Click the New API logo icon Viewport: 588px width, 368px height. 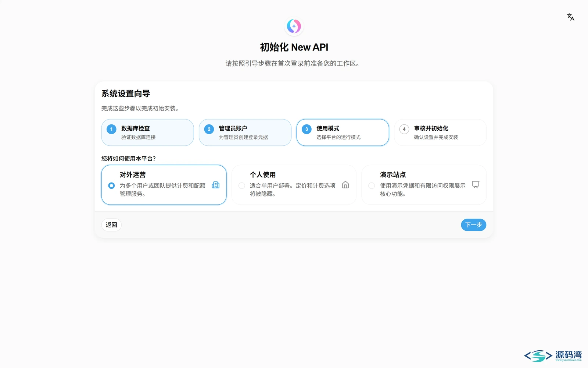point(294,26)
